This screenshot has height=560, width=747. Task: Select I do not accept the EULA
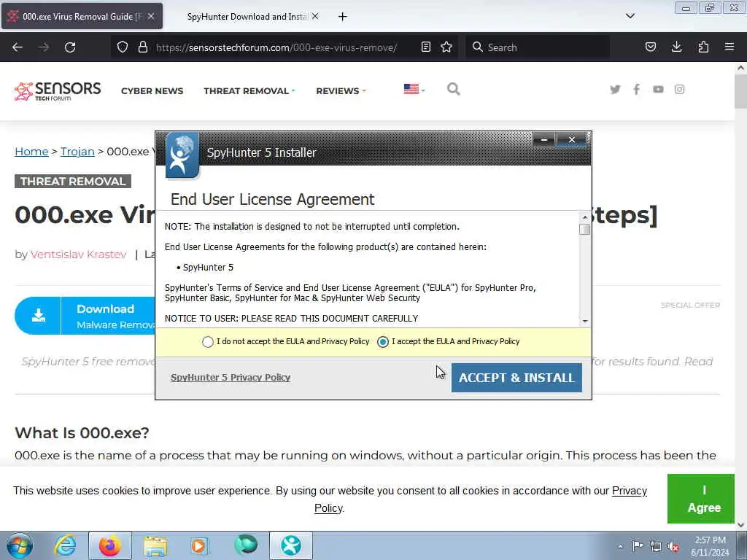(207, 342)
